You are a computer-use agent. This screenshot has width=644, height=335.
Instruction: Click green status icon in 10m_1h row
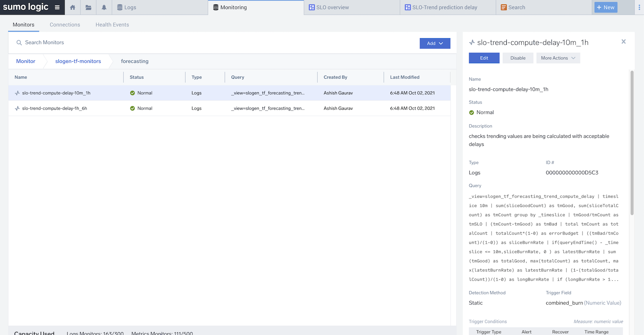point(132,93)
